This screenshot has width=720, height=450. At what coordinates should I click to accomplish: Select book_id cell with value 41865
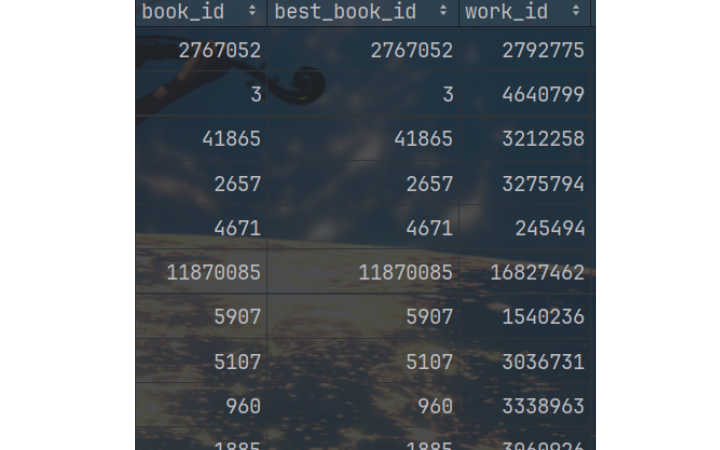pyautogui.click(x=231, y=139)
